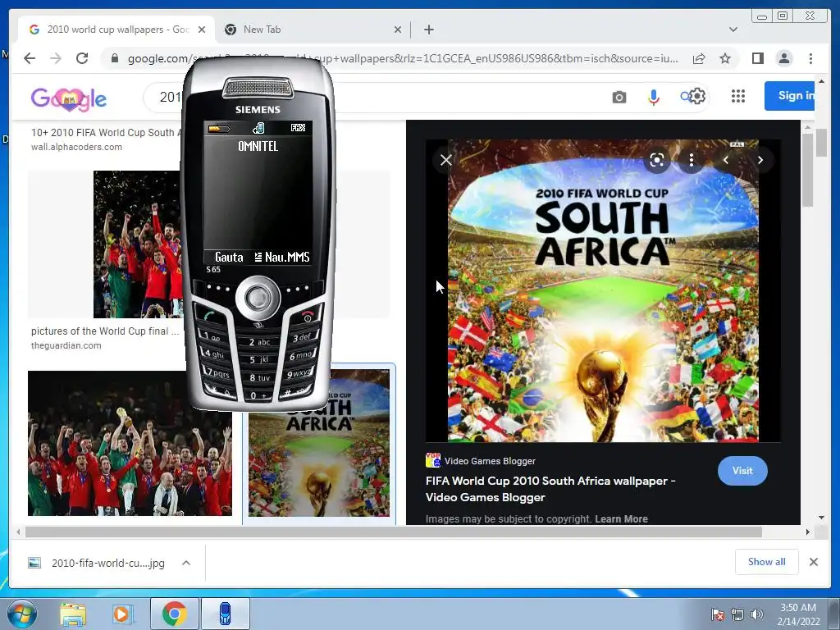Open the preview panel more-options menu
The image size is (840, 630).
click(691, 160)
